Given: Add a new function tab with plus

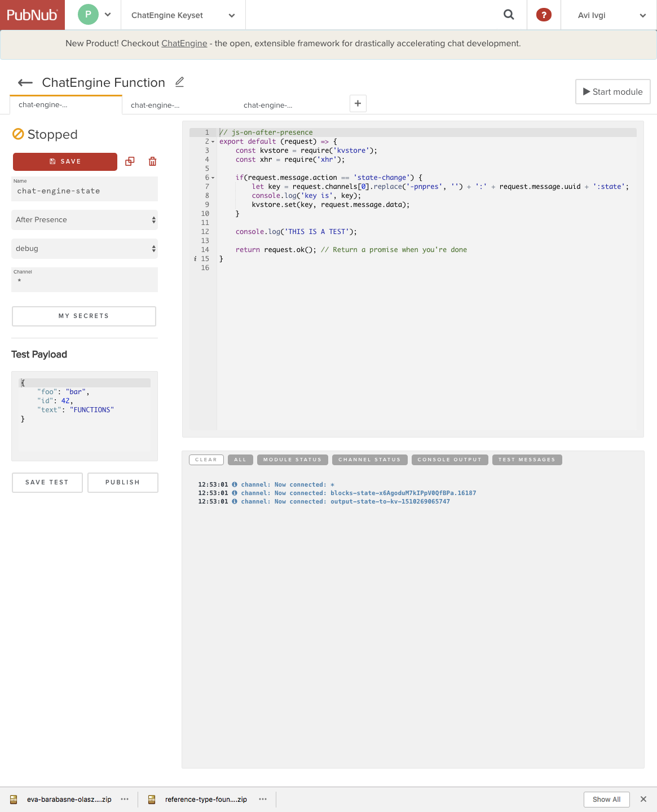Looking at the screenshot, I should (x=358, y=104).
